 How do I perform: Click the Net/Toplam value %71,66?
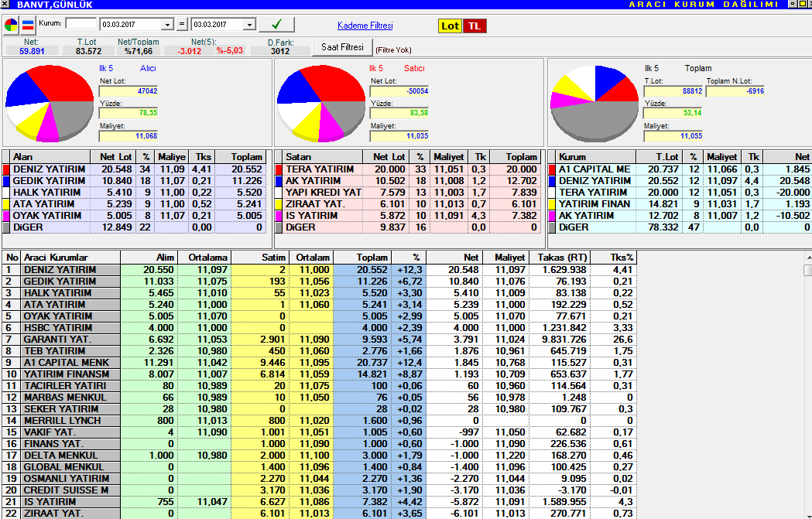pos(139,51)
